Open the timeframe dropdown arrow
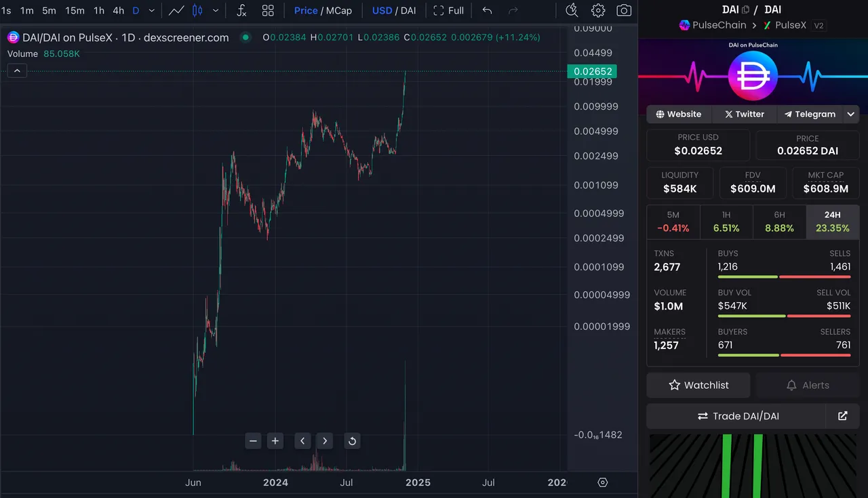Image resolution: width=868 pixels, height=498 pixels. pos(152,10)
